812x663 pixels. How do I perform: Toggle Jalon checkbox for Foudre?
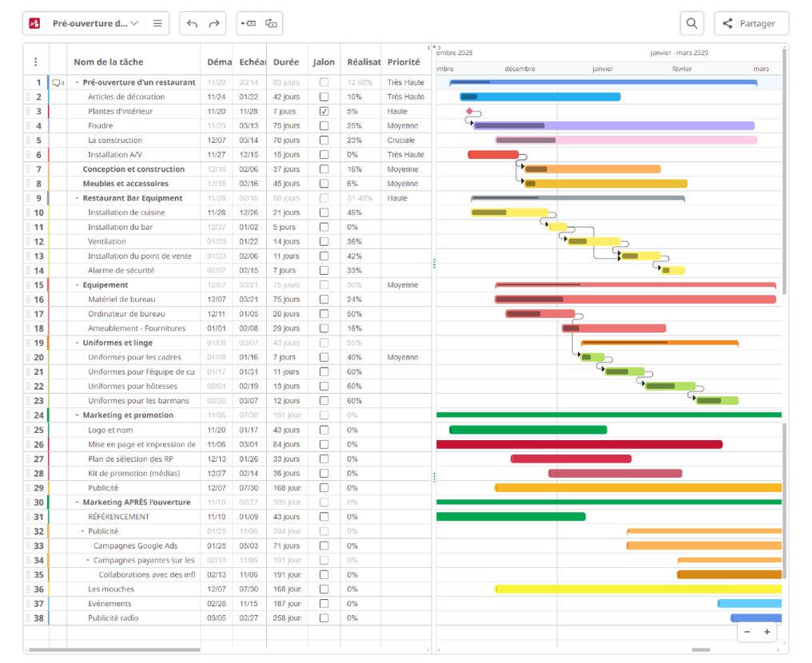[324, 125]
